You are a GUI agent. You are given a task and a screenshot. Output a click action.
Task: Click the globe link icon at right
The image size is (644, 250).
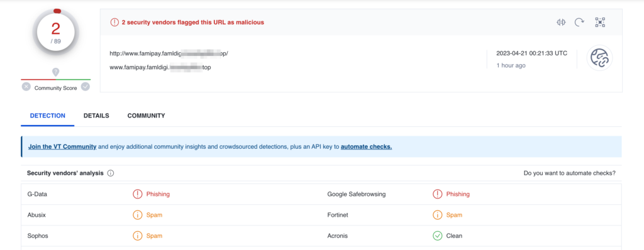[x=599, y=58]
